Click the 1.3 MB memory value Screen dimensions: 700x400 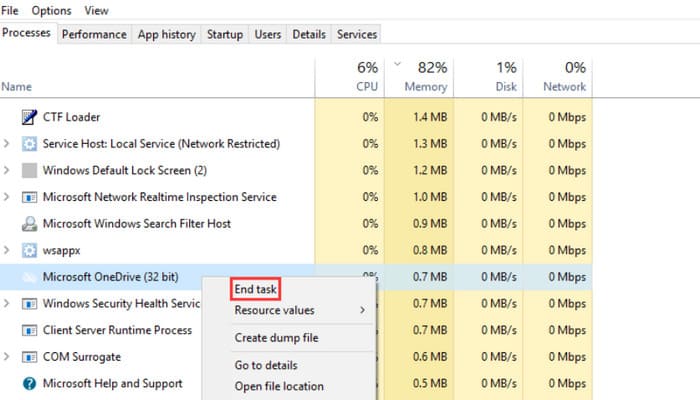tap(430, 144)
